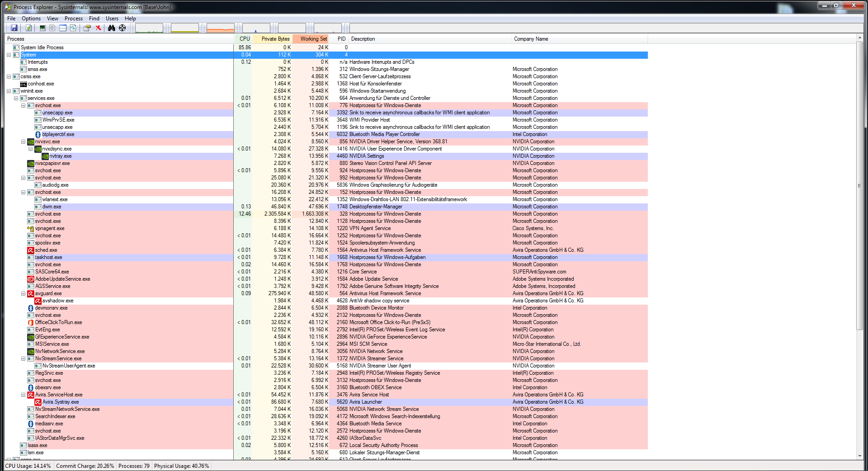868x471 pixels.
Task: Open the Users menu
Action: (x=112, y=19)
